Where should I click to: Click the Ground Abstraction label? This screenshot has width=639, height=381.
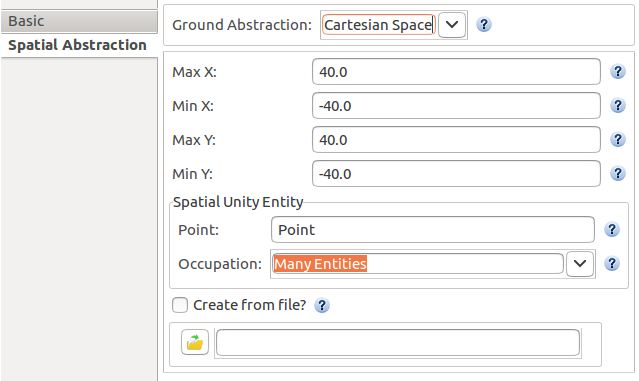click(242, 25)
